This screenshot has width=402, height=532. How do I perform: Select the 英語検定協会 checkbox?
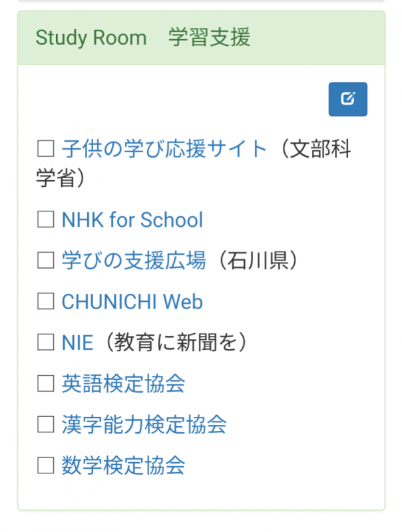pos(45,384)
